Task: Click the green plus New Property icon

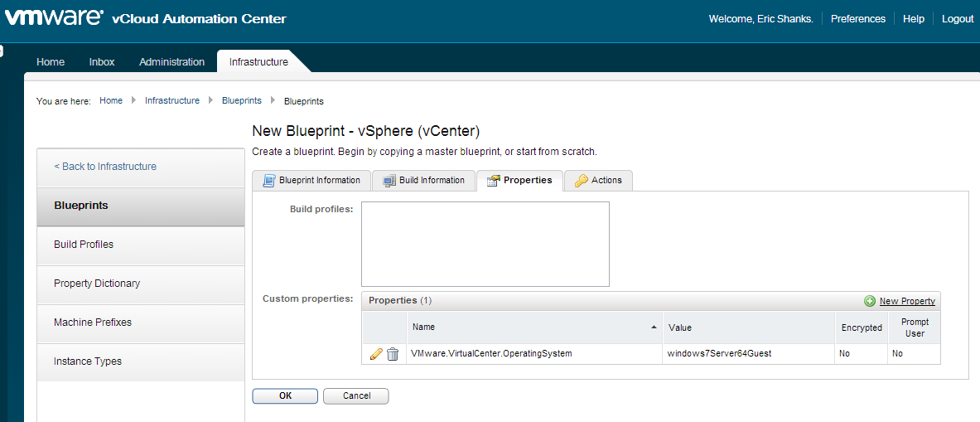Action: click(x=870, y=301)
